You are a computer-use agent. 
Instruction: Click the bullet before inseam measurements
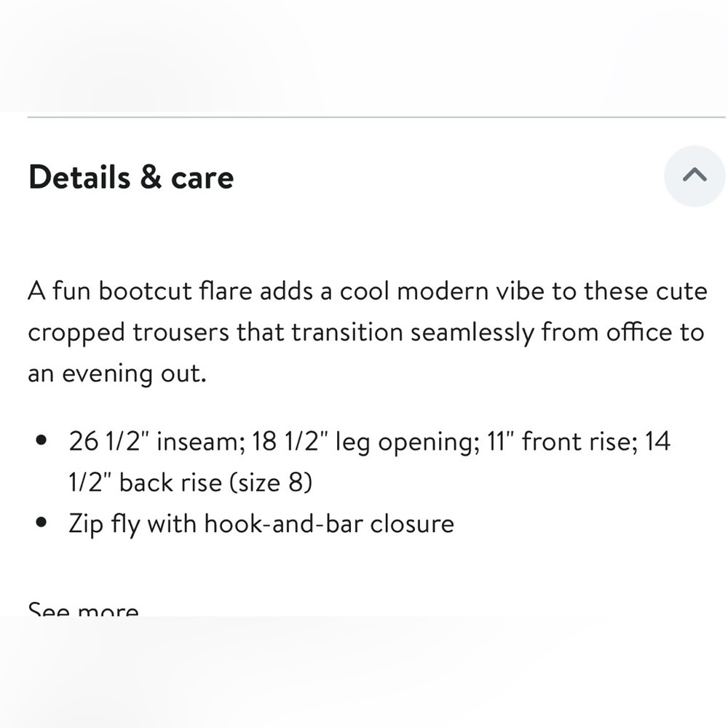[41, 440]
